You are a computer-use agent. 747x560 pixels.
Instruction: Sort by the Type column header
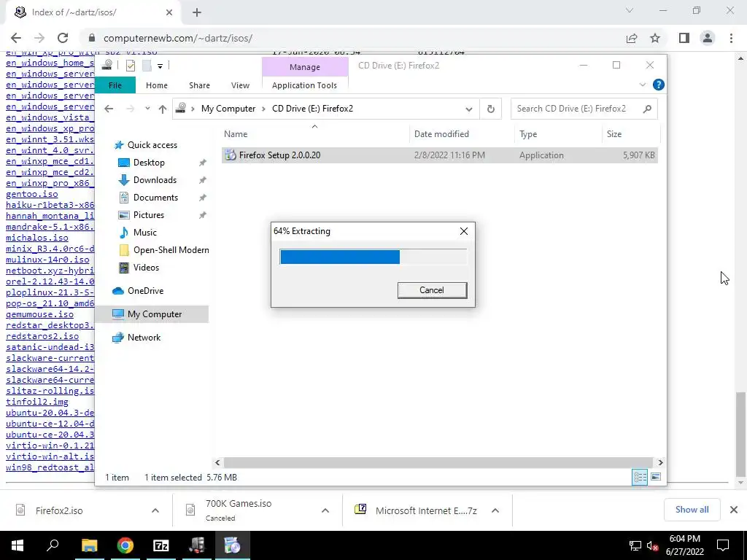pyautogui.click(x=558, y=134)
